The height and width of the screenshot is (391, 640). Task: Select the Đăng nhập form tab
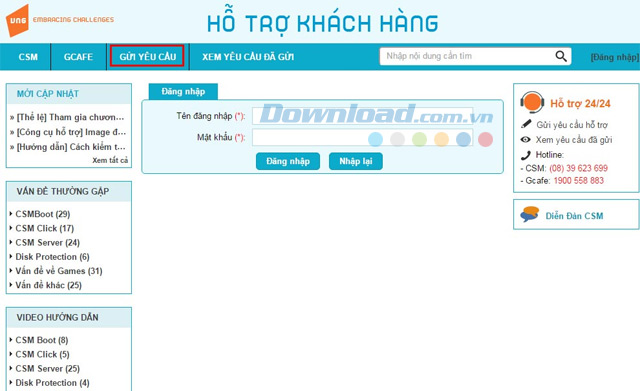point(183,91)
